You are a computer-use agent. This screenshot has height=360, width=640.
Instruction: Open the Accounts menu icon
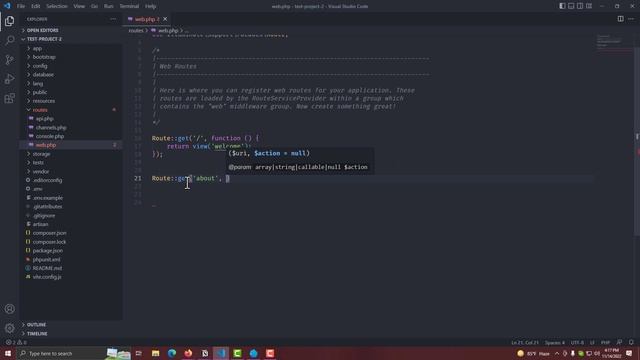[x=9, y=309]
